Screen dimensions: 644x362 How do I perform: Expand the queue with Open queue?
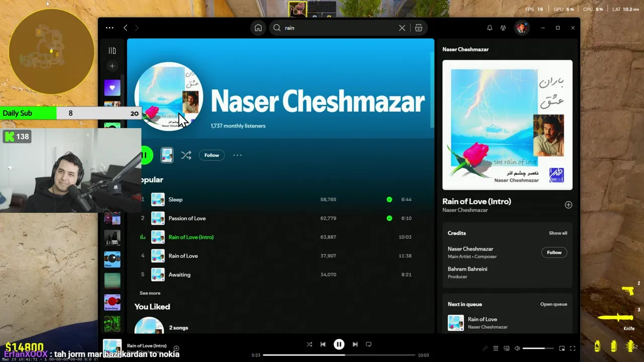(x=553, y=304)
